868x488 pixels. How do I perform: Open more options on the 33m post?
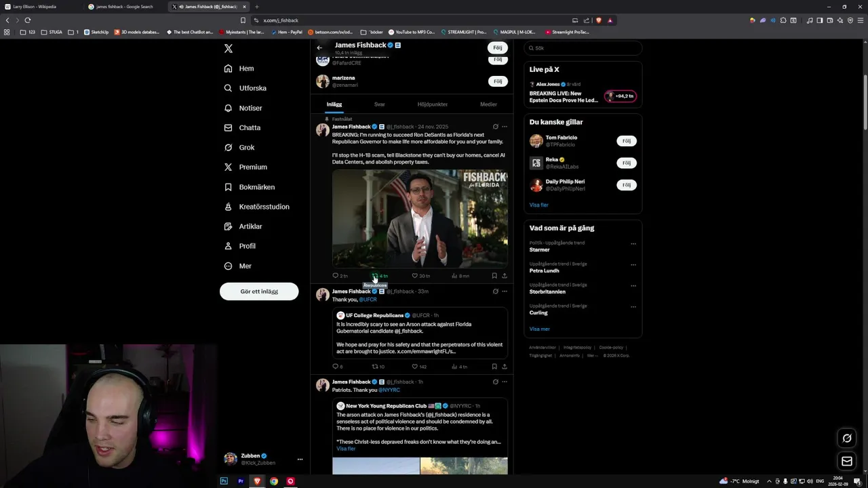click(505, 291)
